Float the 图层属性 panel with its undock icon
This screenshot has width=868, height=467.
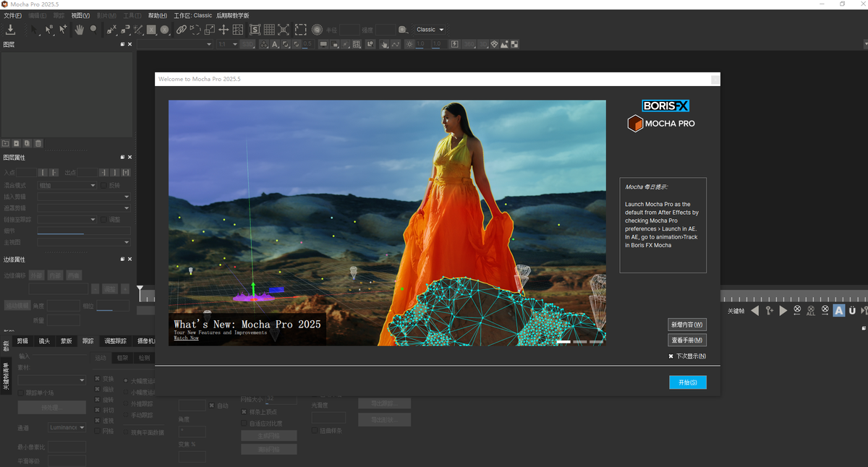pyautogui.click(x=122, y=157)
